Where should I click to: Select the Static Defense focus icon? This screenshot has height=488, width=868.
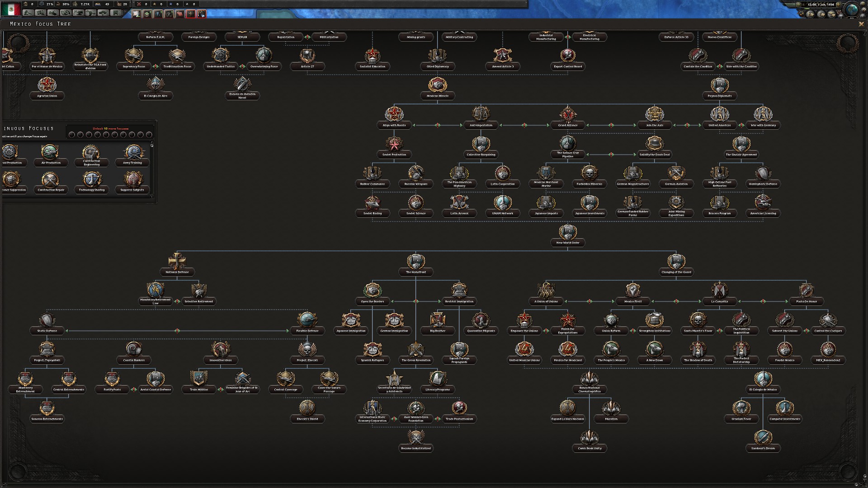(47, 319)
